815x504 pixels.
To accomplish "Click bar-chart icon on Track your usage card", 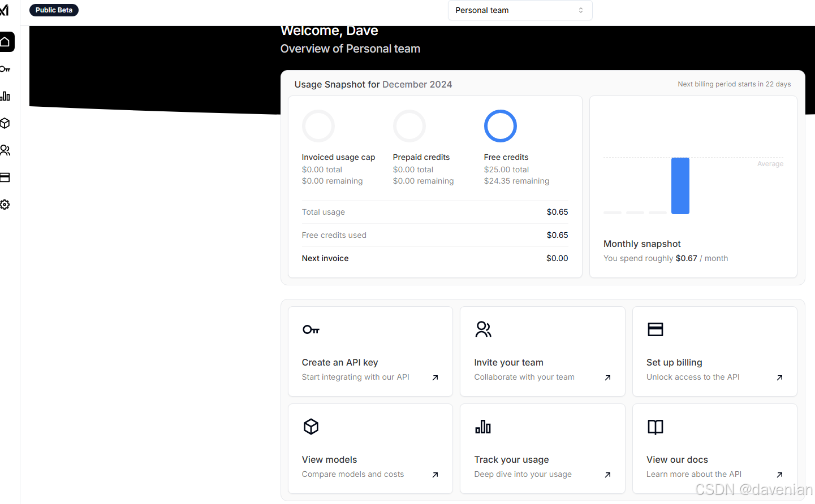I will (x=483, y=427).
